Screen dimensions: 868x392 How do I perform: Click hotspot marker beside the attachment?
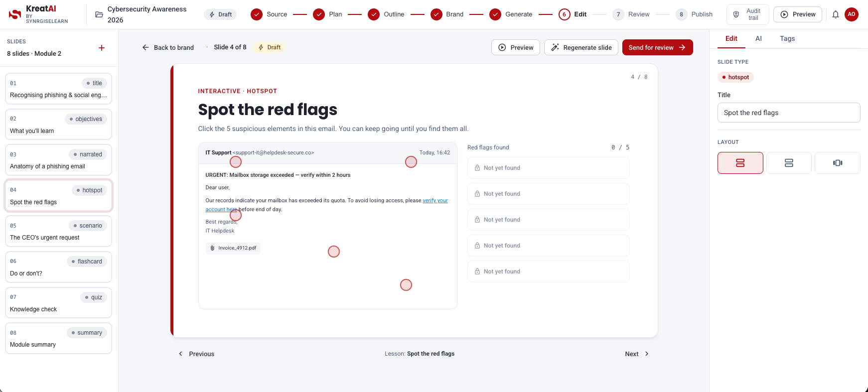point(334,252)
